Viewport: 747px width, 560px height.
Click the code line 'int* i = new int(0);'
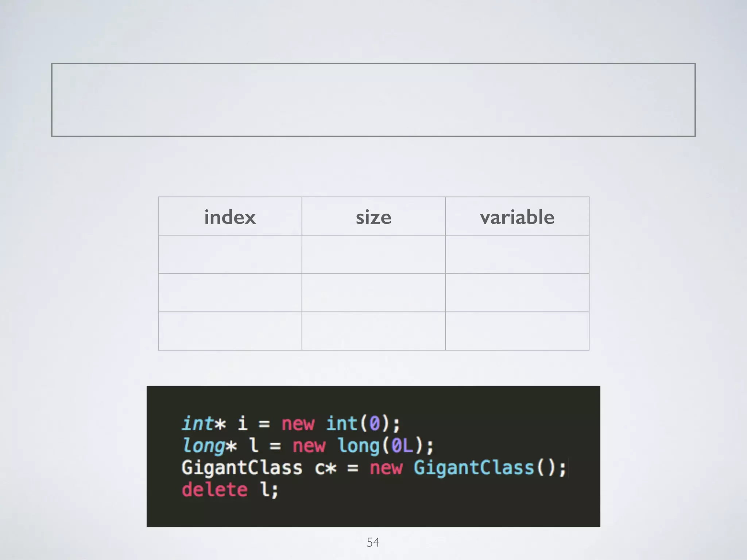click(x=291, y=423)
